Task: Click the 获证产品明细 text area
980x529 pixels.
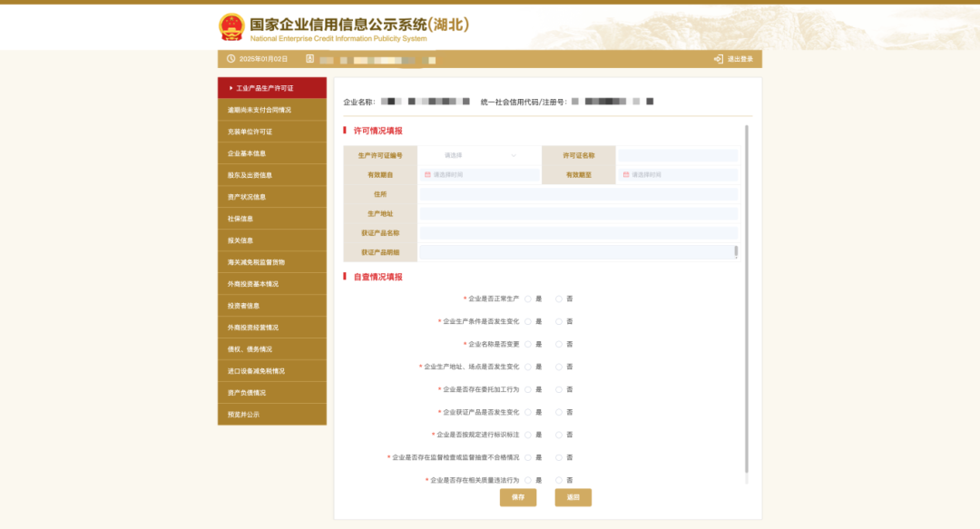Action: 579,252
